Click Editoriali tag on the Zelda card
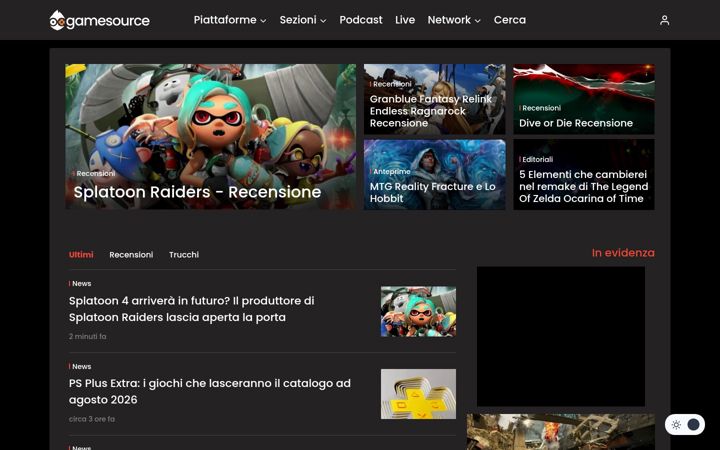Viewport: 720px width, 450px height. click(x=537, y=159)
